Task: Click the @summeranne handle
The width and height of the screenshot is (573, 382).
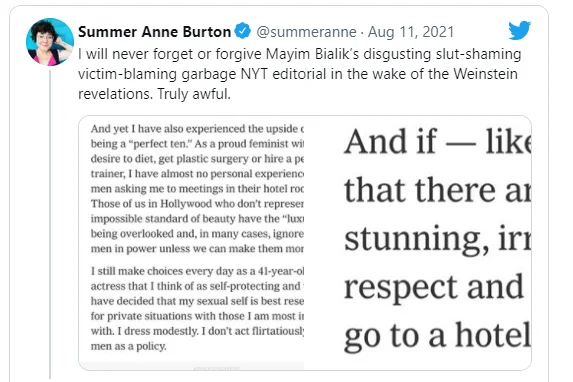Action: pyautogui.click(x=306, y=32)
